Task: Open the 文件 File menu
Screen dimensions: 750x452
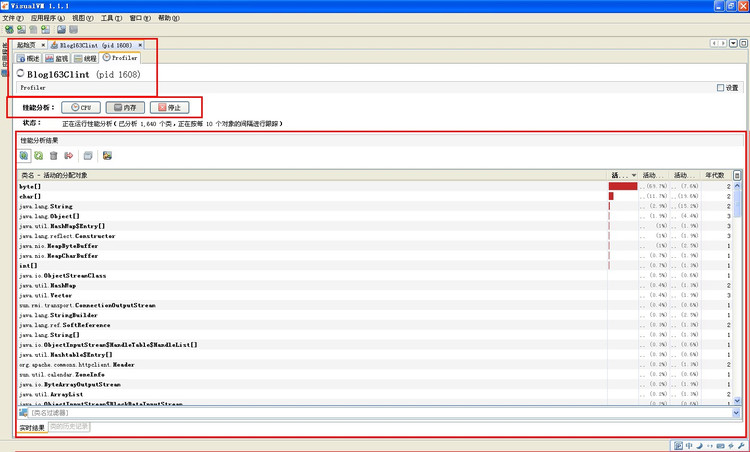Action: [x=13, y=18]
